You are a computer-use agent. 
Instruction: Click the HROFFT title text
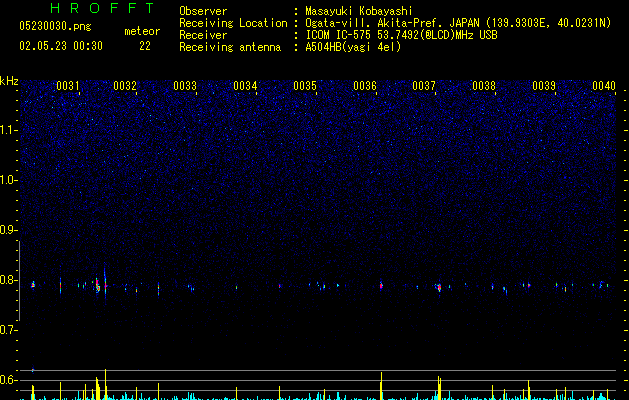click(102, 8)
